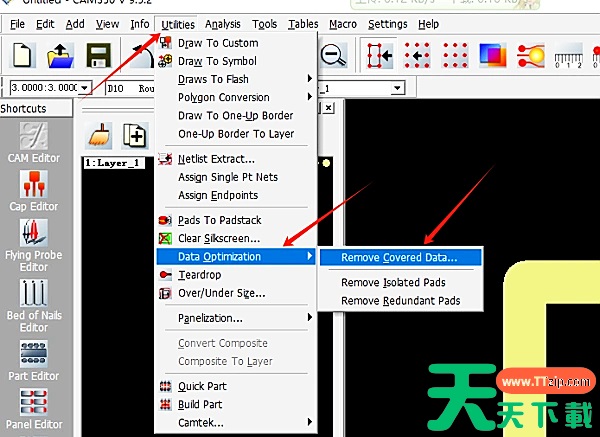Open the Tables menu

coord(303,24)
